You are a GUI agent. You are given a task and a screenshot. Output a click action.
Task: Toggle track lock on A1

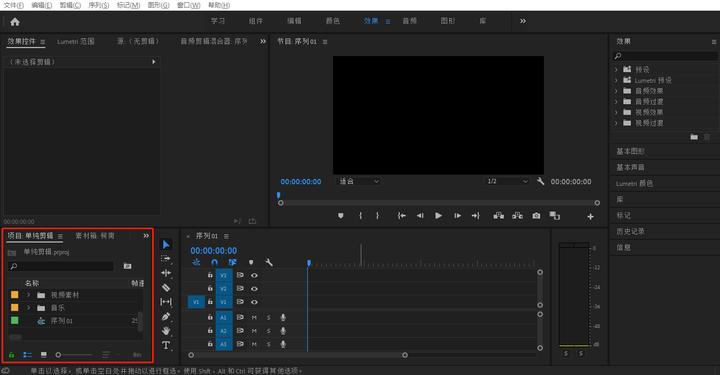pos(210,317)
